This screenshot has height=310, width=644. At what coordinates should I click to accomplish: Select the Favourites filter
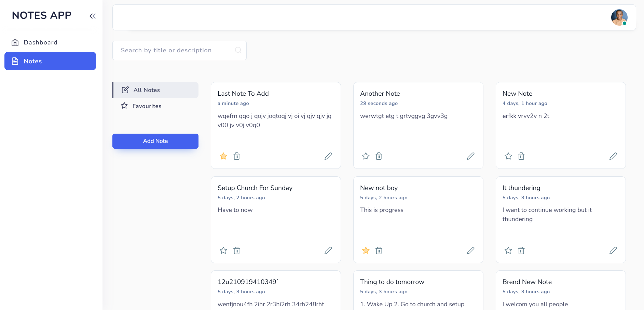[x=147, y=106]
